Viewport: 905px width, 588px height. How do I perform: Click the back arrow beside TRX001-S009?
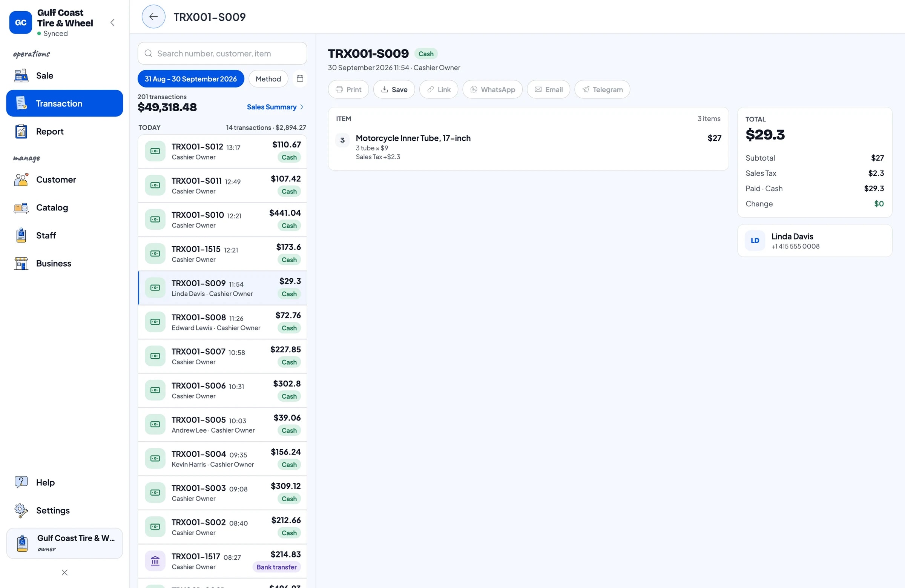click(153, 17)
